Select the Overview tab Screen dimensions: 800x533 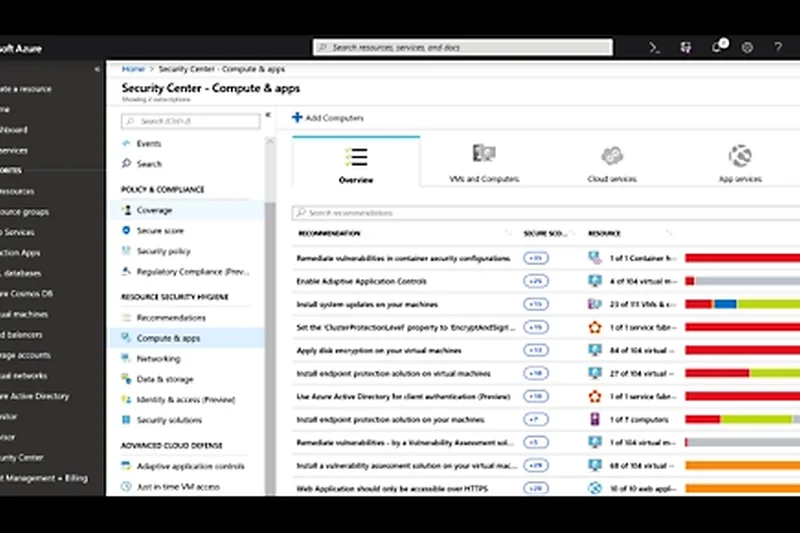tap(356, 162)
